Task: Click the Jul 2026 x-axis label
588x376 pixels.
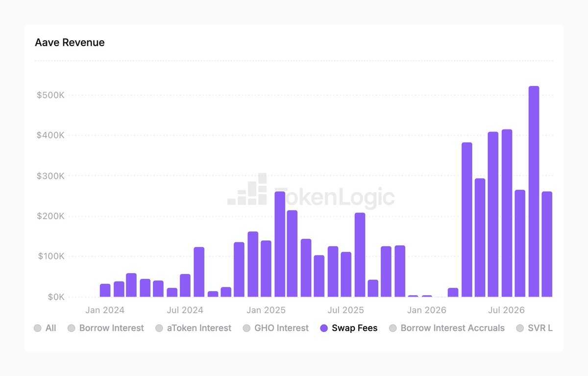Action: coord(507,310)
